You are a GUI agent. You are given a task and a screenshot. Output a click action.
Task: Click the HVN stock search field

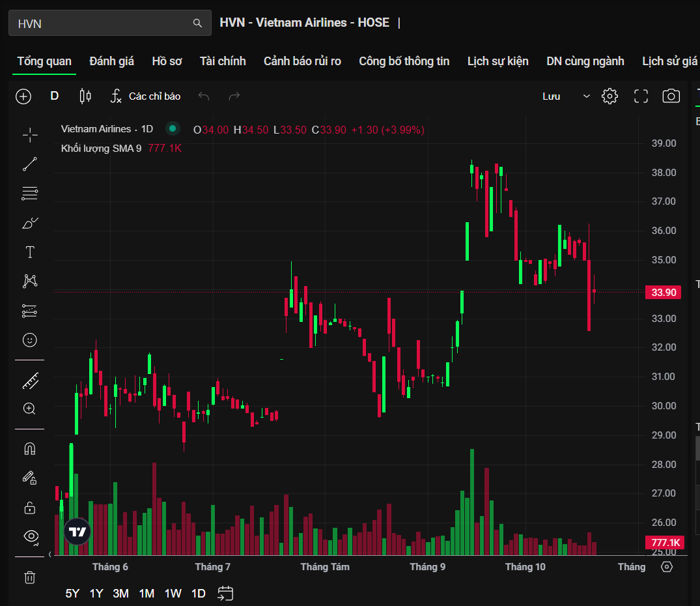pos(104,23)
